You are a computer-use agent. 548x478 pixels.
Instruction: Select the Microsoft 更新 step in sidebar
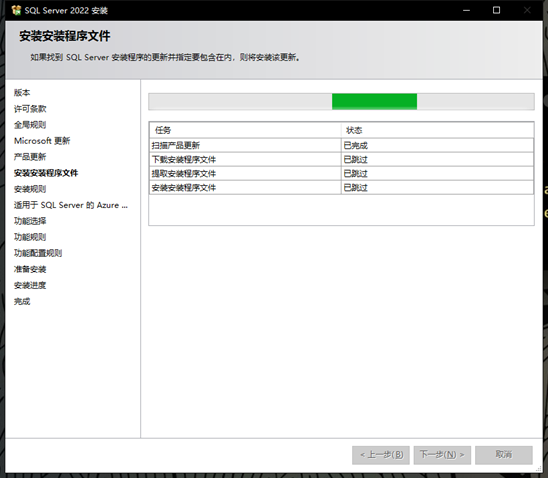42,141
